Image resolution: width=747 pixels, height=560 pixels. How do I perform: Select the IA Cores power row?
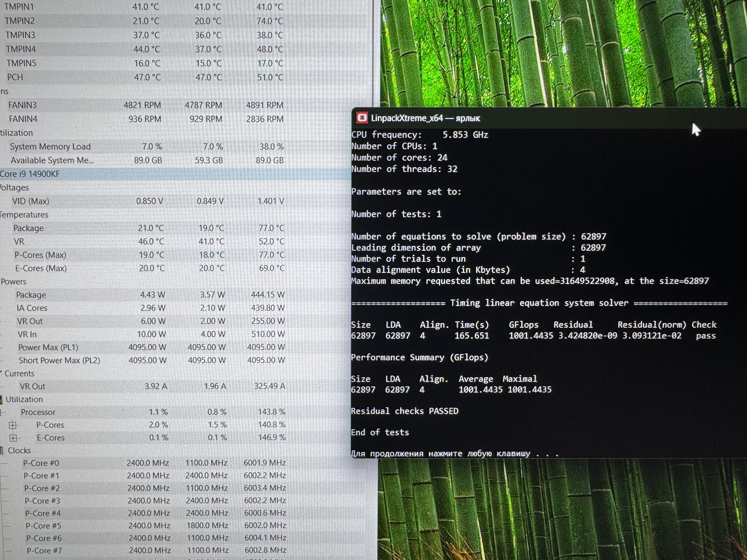click(32, 308)
